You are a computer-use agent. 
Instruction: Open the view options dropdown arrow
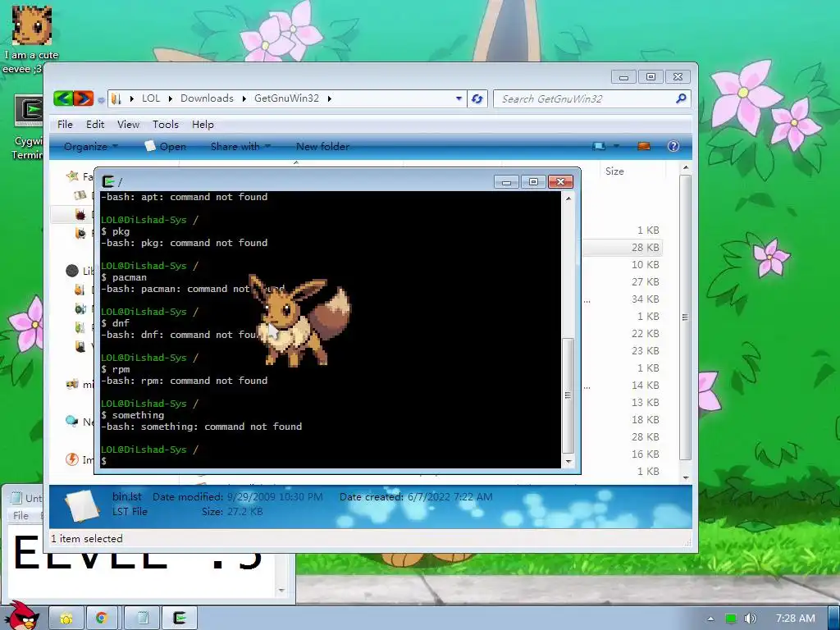(616, 146)
